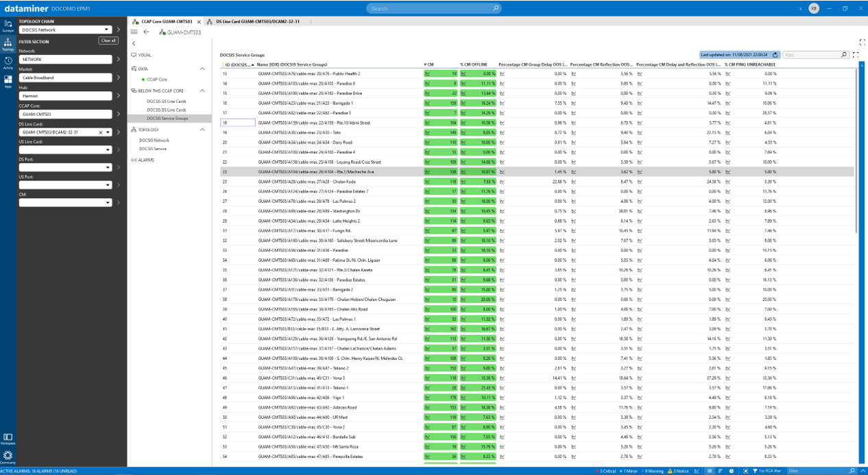
Task: Click the back arrow next to GUAM-CMTS03
Action: point(146,32)
